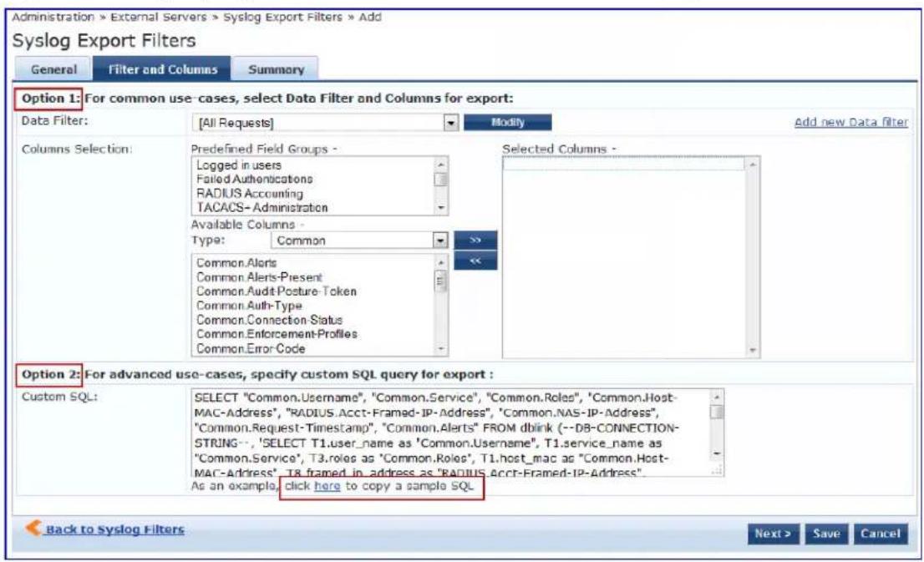Click Administration in the breadcrumb
924x562 pixels.
pyautogui.click(x=53, y=17)
